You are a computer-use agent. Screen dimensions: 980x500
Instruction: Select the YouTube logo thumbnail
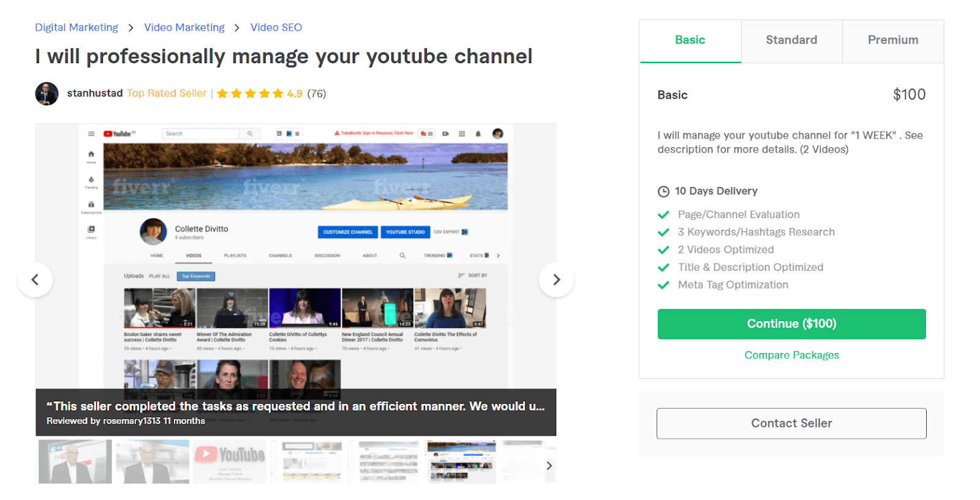230,461
